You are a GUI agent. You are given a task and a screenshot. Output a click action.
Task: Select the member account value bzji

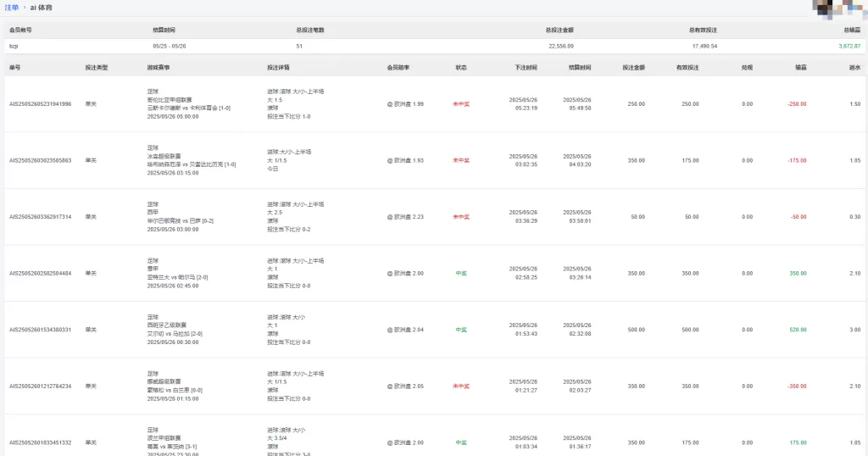pos(14,47)
